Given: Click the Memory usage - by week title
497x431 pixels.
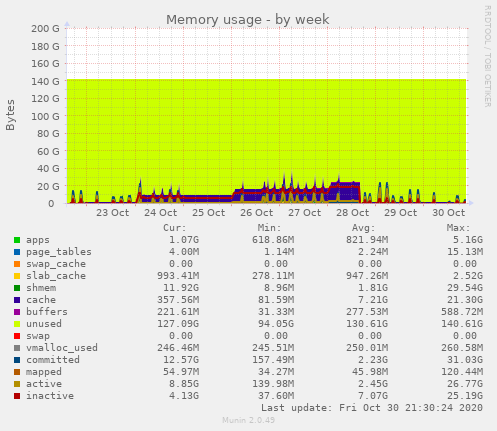Looking at the screenshot, I should pos(248,20).
